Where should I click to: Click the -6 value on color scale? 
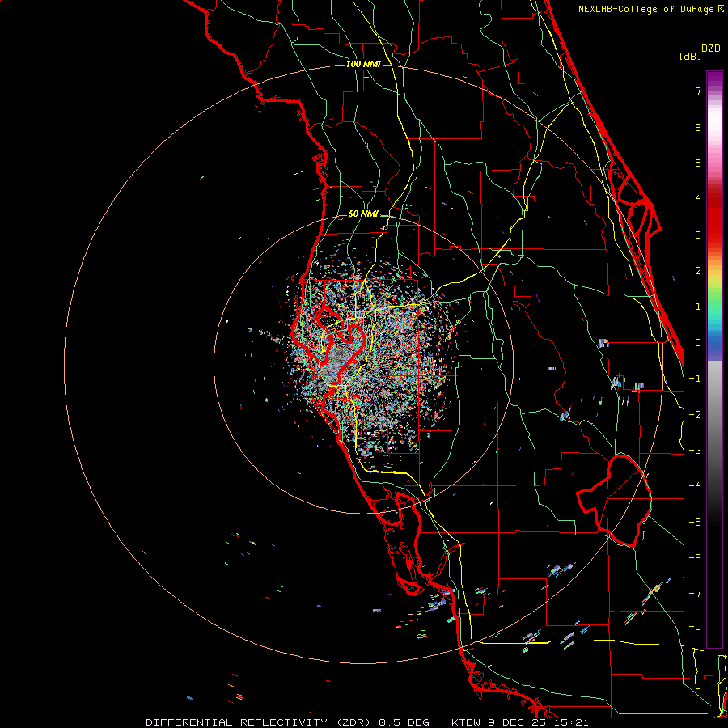tap(695, 558)
